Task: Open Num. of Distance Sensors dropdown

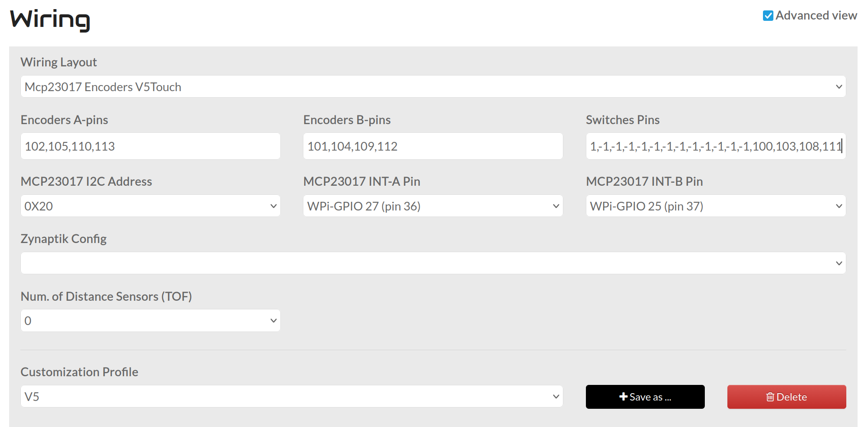Action: tap(150, 321)
